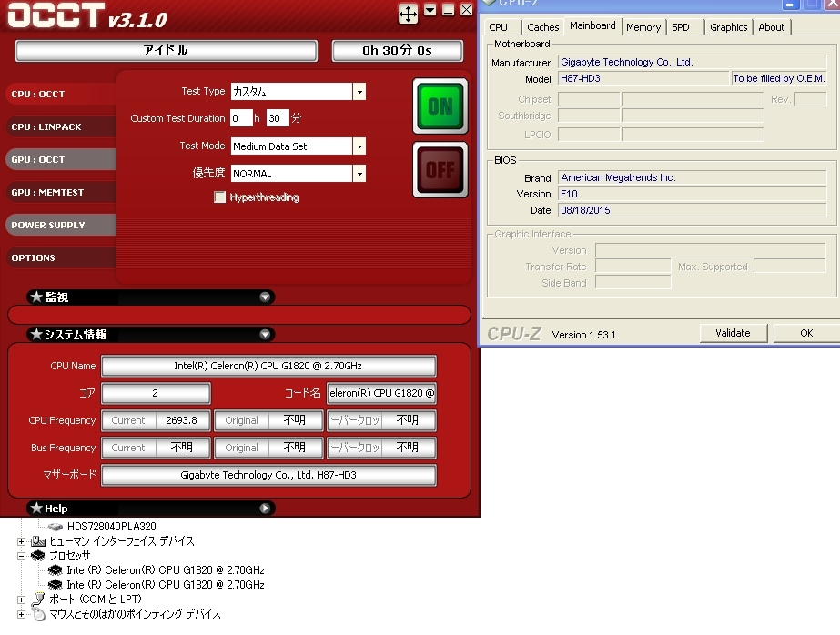Open the priority NORMAL dropdown

coord(359,174)
